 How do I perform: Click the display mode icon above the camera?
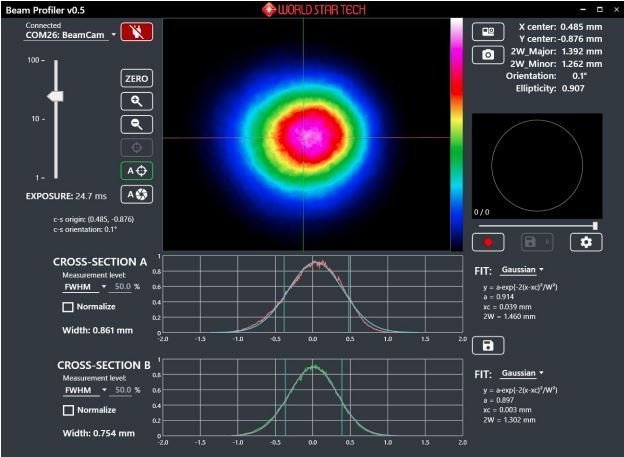(x=488, y=32)
